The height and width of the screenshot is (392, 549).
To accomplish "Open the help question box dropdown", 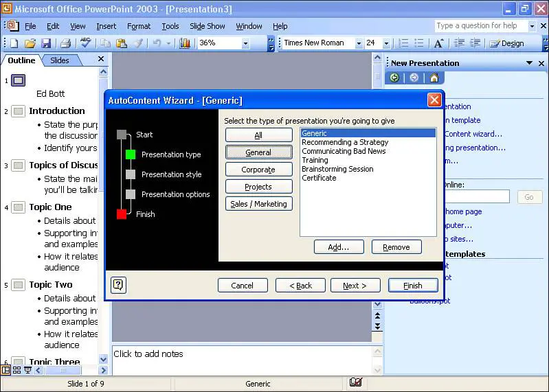I will tap(532, 26).
